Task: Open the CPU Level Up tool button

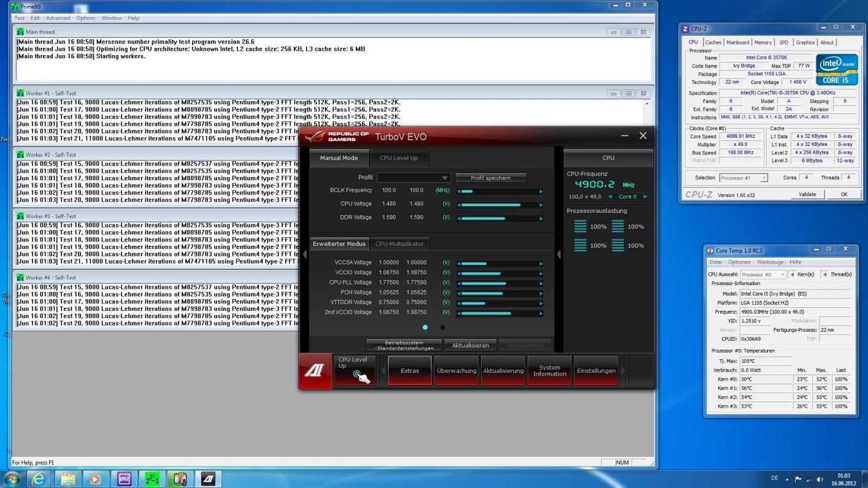Action: [355, 370]
